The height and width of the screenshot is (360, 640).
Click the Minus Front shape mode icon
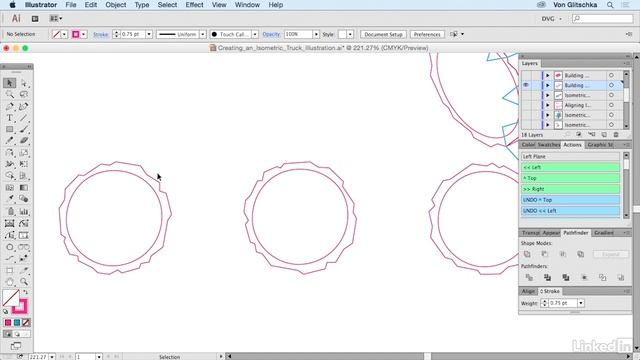point(545,254)
